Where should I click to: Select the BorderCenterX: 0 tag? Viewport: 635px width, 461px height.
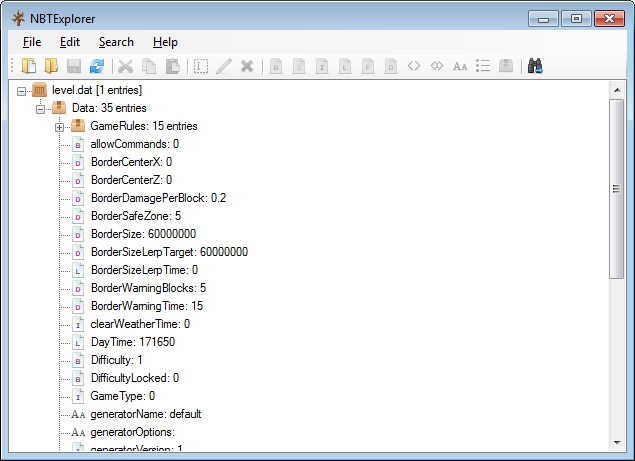coord(131,162)
